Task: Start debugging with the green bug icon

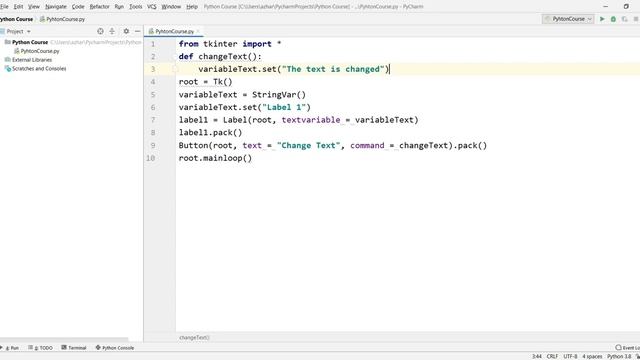Action: point(613,19)
